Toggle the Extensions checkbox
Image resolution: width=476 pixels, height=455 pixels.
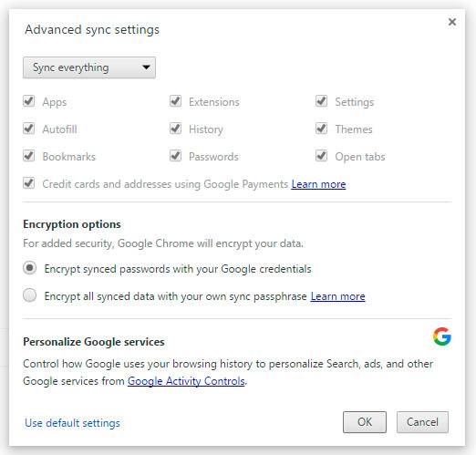(x=175, y=101)
